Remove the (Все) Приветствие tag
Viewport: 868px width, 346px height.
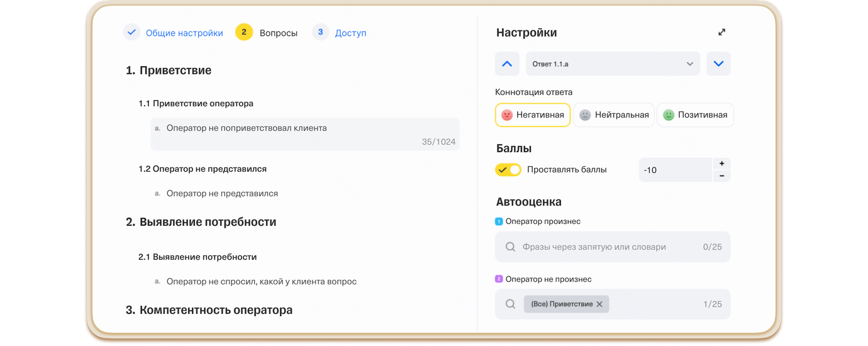point(599,304)
